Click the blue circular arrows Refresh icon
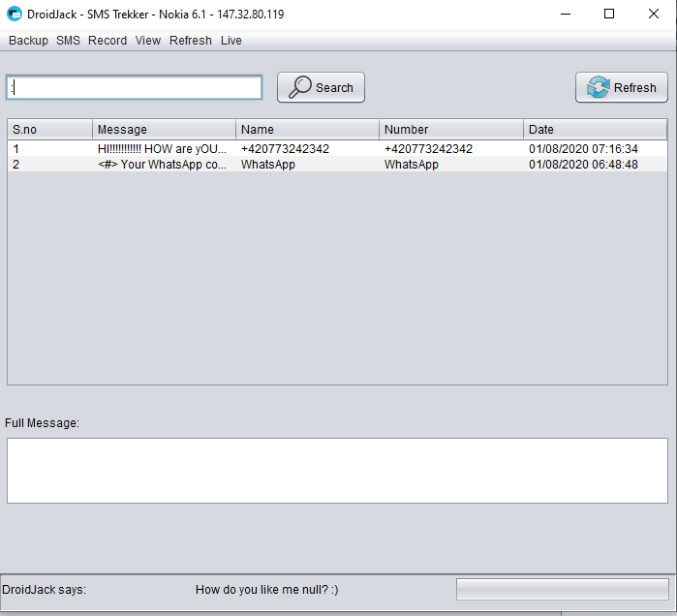 click(598, 87)
